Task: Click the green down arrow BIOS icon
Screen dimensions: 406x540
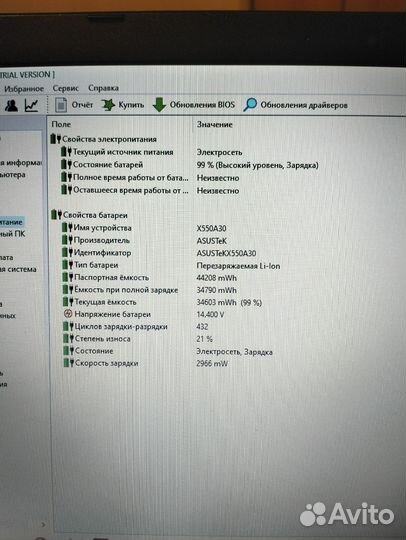Action: coord(159,105)
